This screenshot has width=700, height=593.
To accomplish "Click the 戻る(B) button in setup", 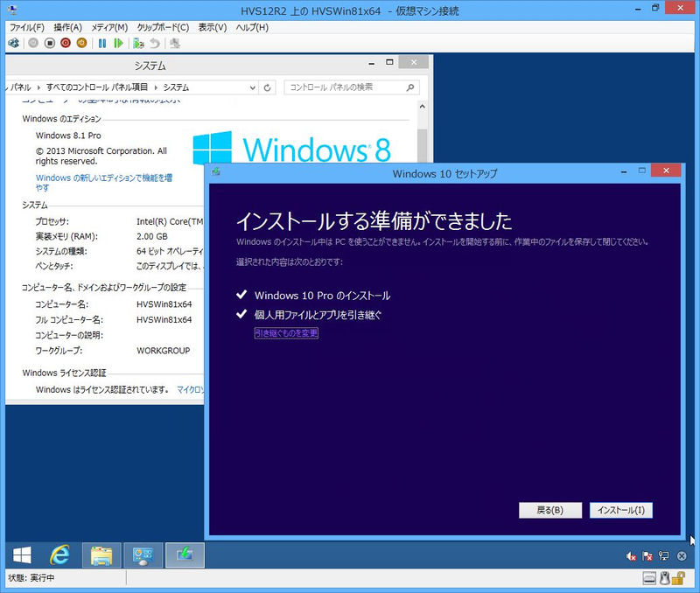I will click(550, 510).
